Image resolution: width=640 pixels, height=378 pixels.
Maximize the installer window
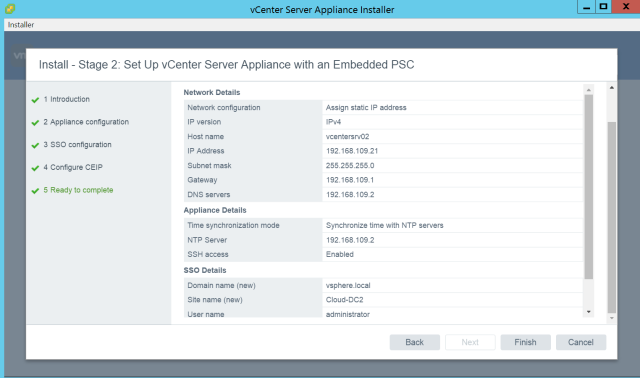[603, 7]
